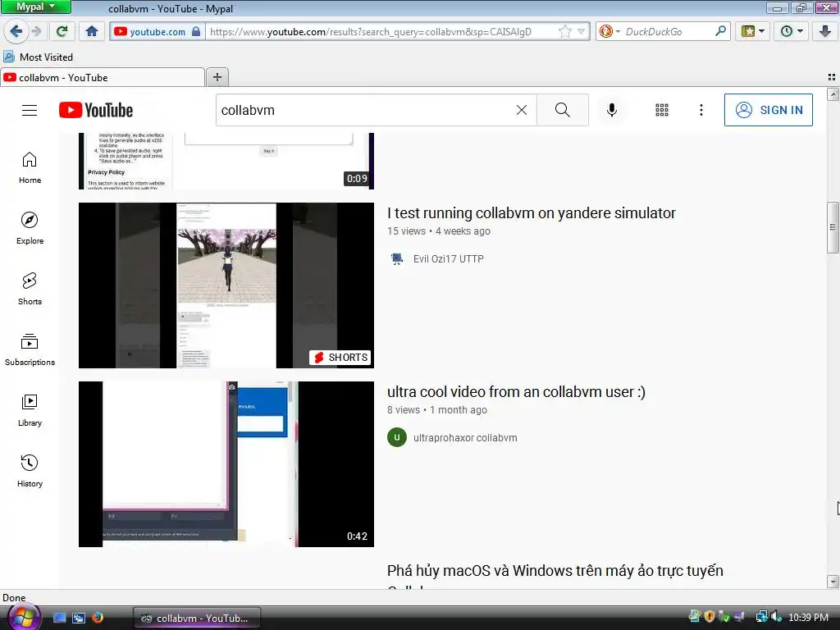Open Explore in sidebar
The width and height of the screenshot is (840, 630).
[30, 228]
